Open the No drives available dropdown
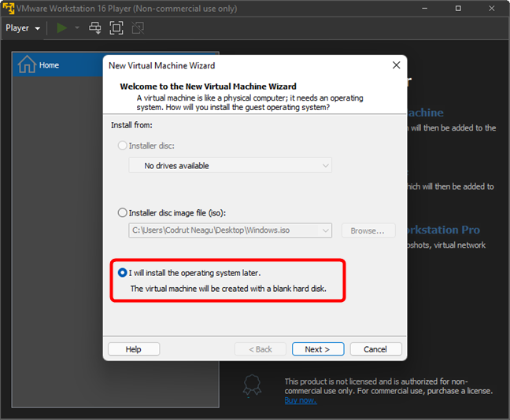Viewport: 510px width, 420px height. click(x=230, y=165)
